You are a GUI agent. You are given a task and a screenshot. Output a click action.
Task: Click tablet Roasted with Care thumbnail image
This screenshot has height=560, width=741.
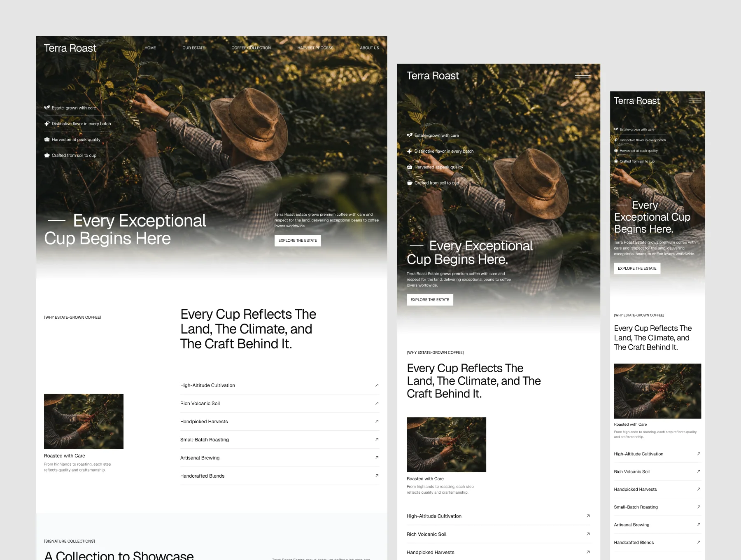(446, 445)
